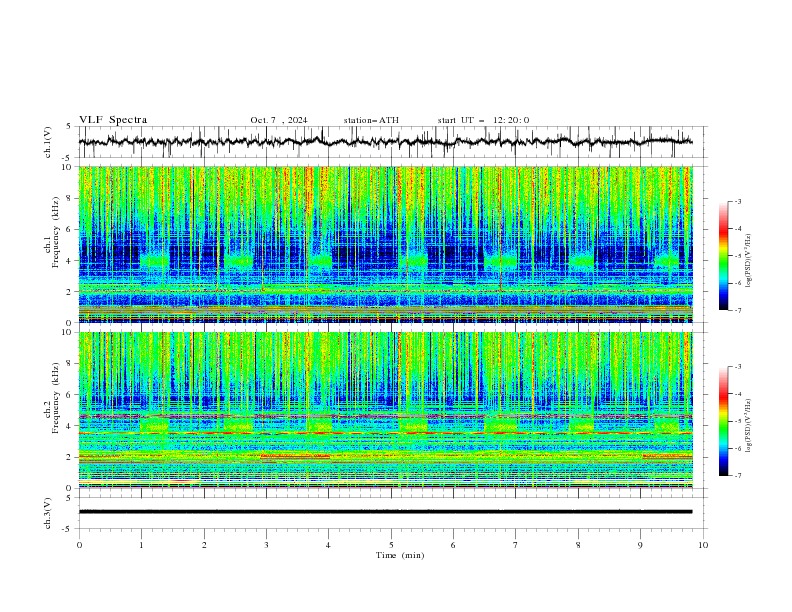Click the ch.1 spectrogram plot area
The width and height of the screenshot is (792, 612).
[385, 244]
